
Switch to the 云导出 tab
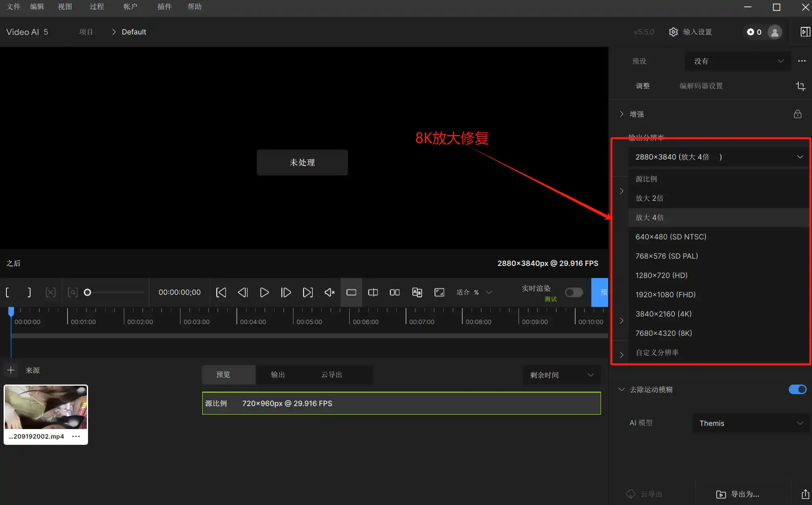tap(332, 374)
